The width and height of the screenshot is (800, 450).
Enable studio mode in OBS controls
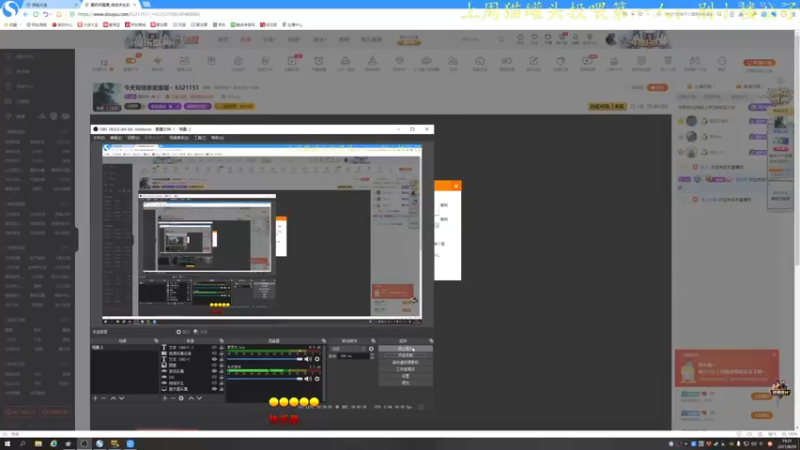tap(405, 369)
